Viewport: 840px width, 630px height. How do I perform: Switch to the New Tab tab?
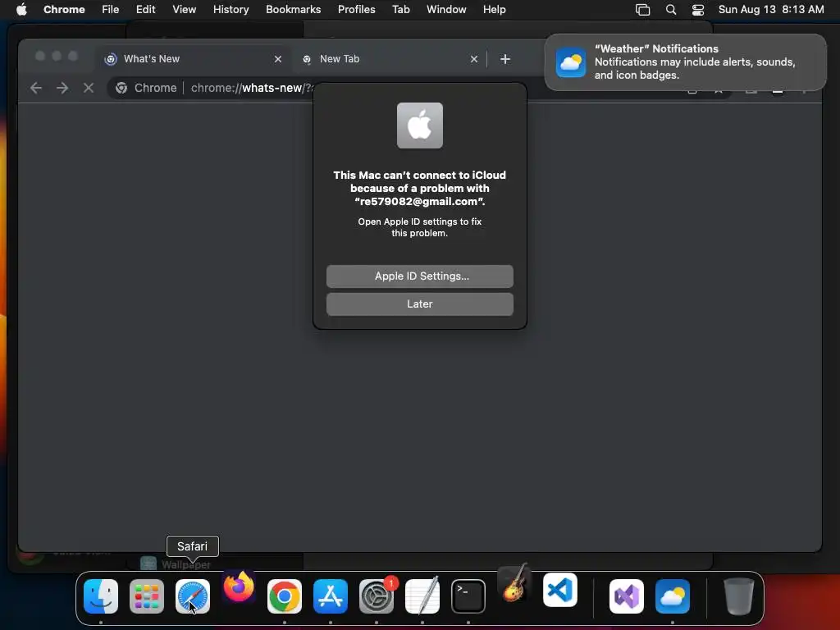coord(390,59)
